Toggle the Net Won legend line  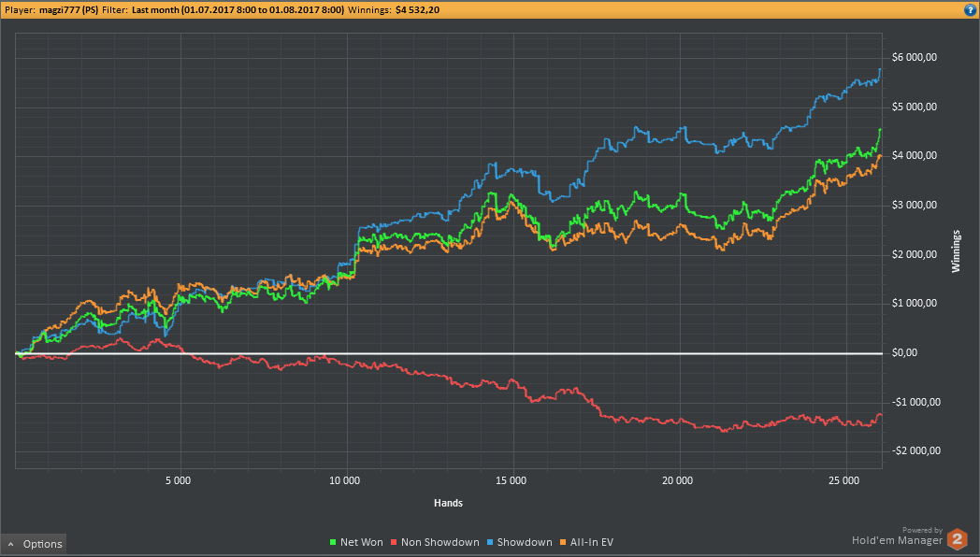point(356,542)
